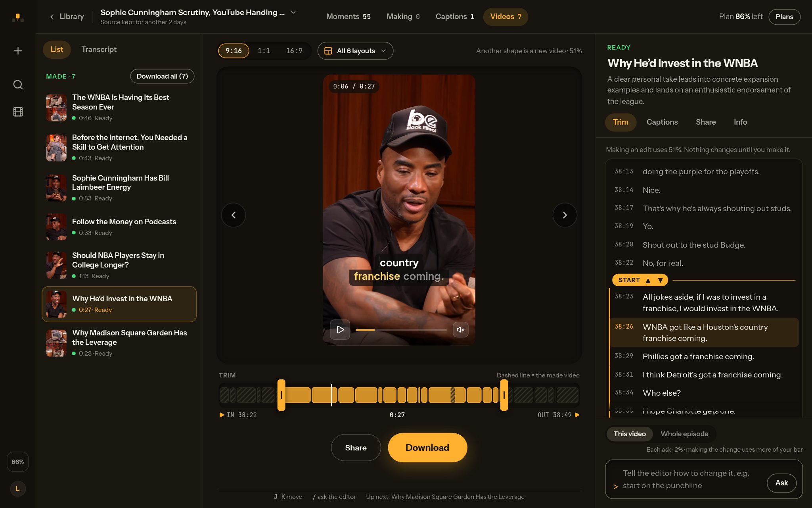
Task: Jump to IN point 38:22 arrow
Action: click(222, 415)
